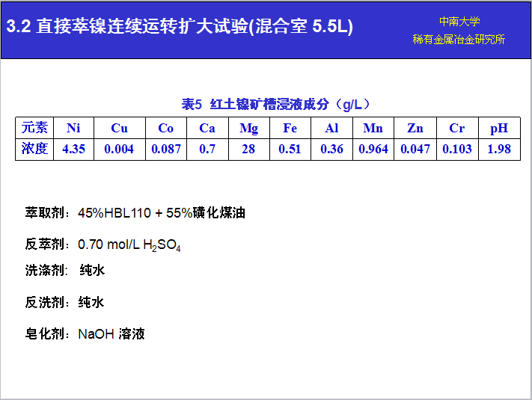Click the '洗涤剂:' label
The height and width of the screenshot is (400, 532).
coord(47,271)
